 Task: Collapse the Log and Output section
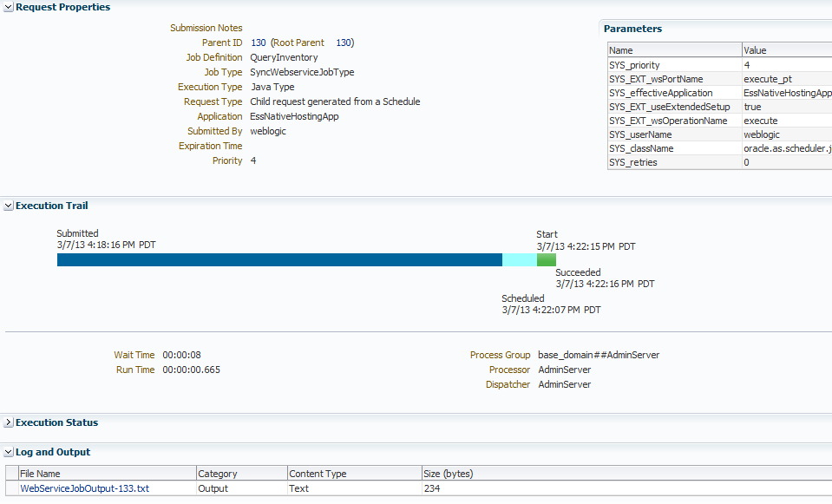tap(8, 452)
